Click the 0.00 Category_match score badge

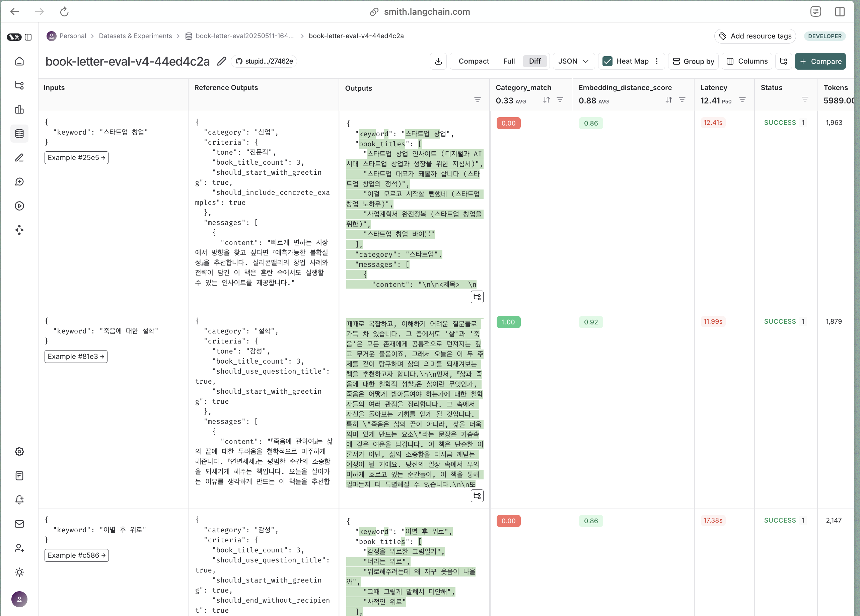[508, 123]
